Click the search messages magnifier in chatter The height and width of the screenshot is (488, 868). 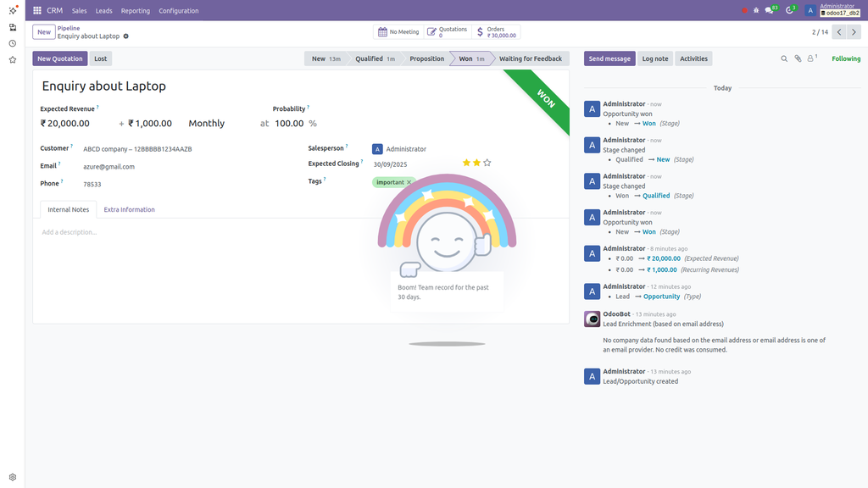(x=784, y=58)
